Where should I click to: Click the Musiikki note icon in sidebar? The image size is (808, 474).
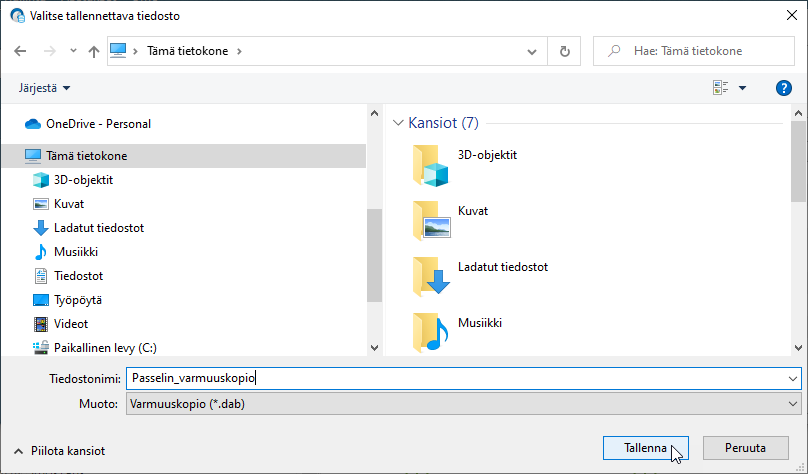41,252
